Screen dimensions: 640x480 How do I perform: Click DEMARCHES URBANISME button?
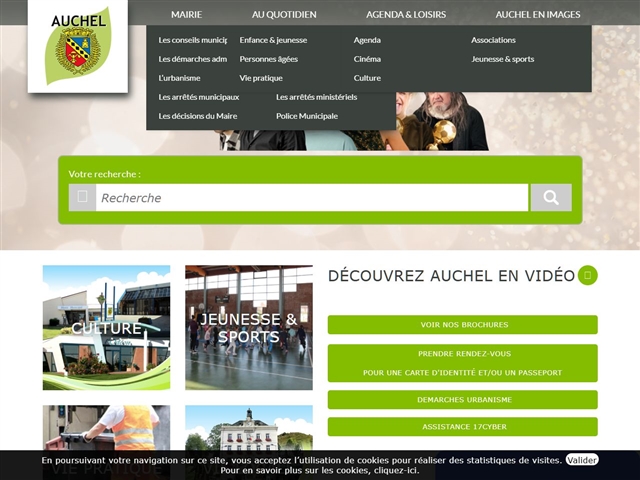462,400
